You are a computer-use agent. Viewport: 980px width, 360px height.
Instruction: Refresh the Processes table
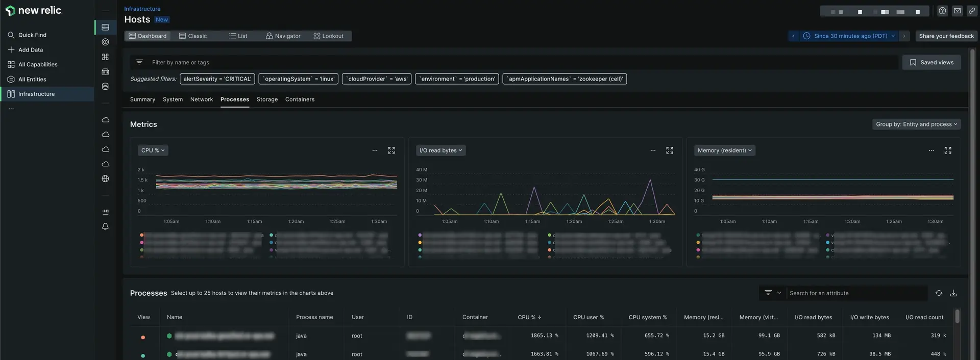tap(938, 293)
